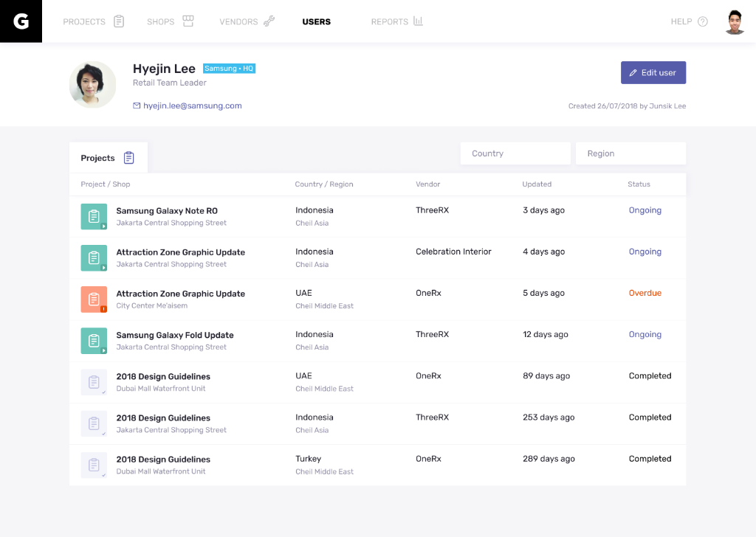Click the Overdue status link
The width and height of the screenshot is (756, 537).
coord(645,293)
